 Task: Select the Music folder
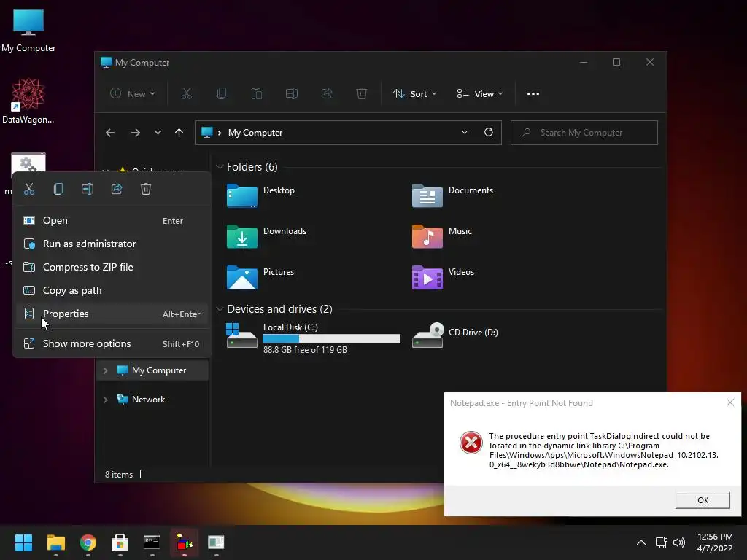(x=442, y=237)
